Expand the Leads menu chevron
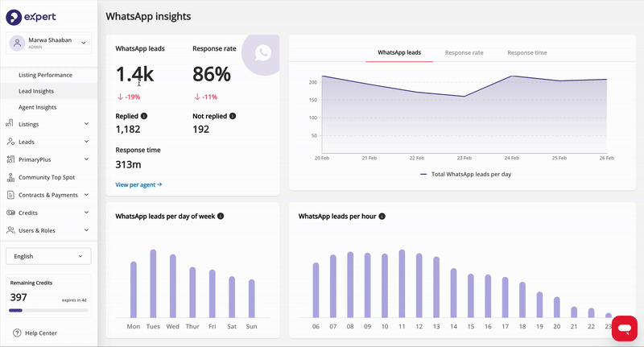 86,141
